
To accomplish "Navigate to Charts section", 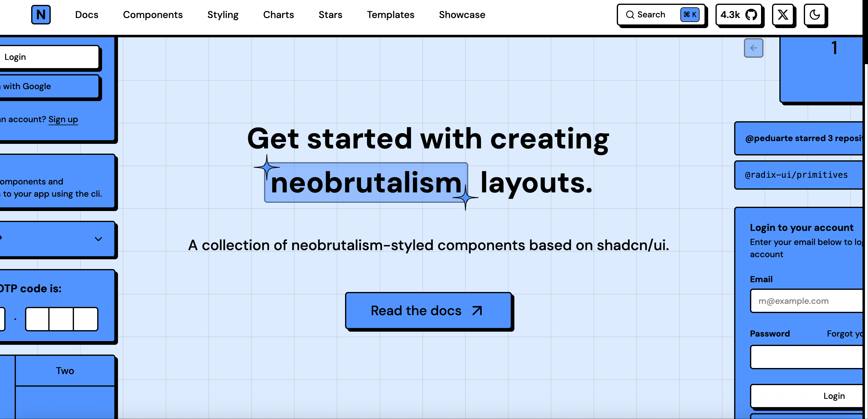I will pos(278,15).
